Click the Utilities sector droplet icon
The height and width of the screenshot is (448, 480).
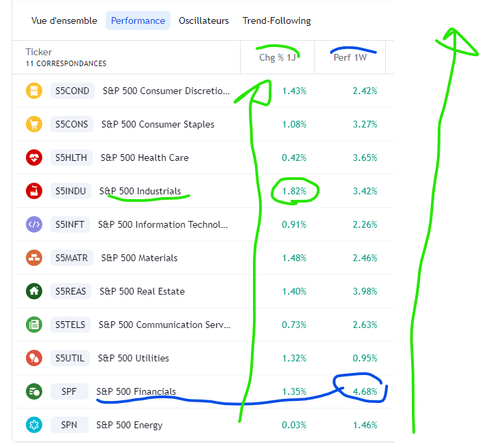click(x=34, y=358)
